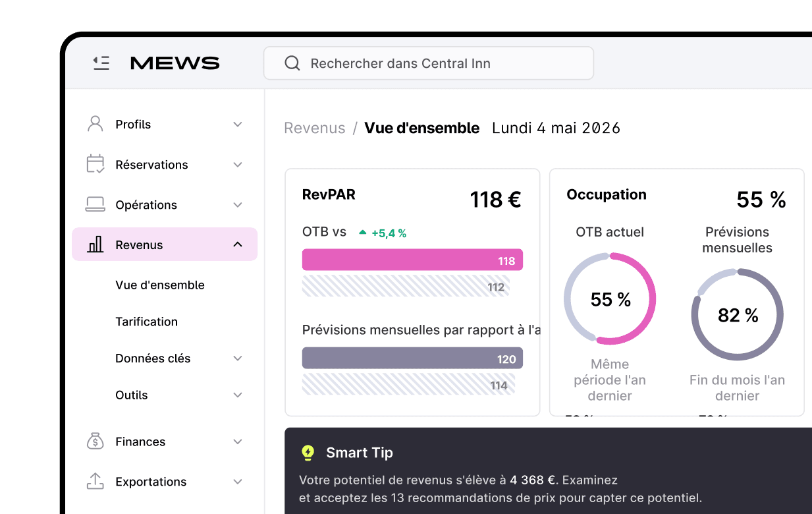Focus the Rechercher dans Central Inn field
812x514 pixels.
[429, 63]
